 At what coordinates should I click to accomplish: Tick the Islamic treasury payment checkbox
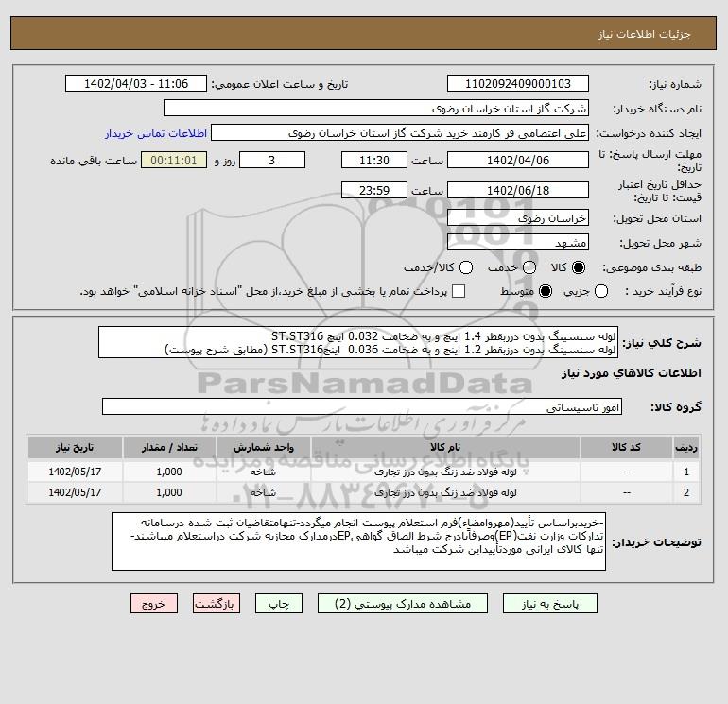459,291
